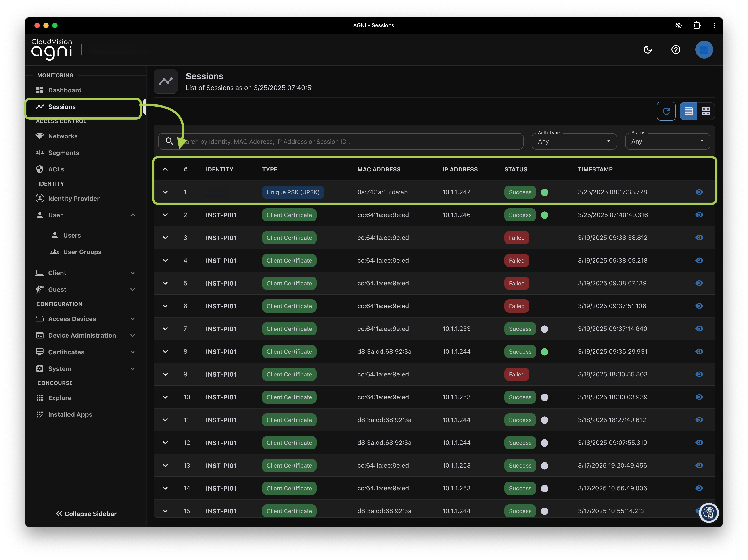View details eye icon for session 2
Screen dimensions: 748x560
(x=699, y=215)
